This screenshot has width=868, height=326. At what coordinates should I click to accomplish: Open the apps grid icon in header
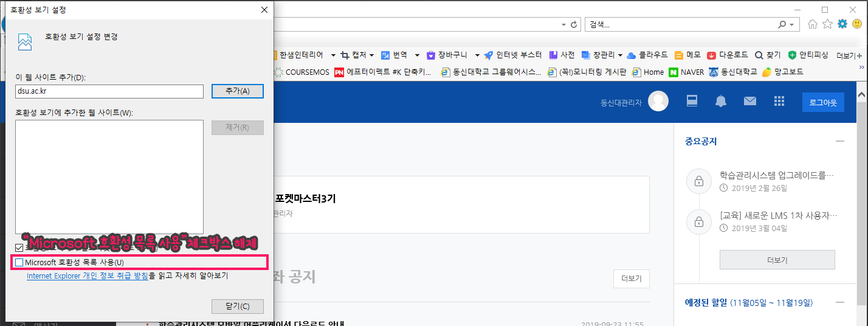[x=779, y=101]
